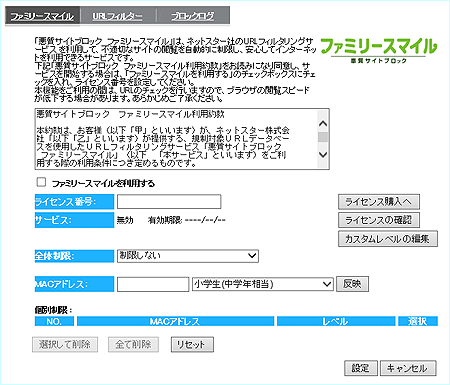Click the ライセンスの確認 button
This screenshot has width=450, height=385.
click(379, 220)
